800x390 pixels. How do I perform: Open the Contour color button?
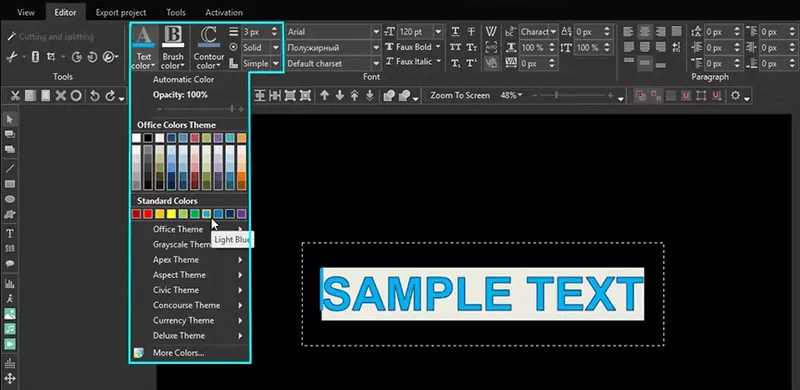209,47
